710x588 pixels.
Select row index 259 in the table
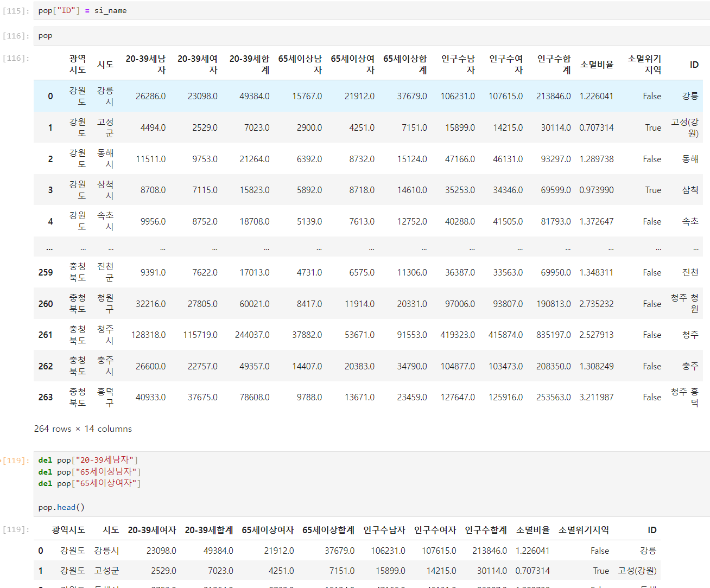46,272
